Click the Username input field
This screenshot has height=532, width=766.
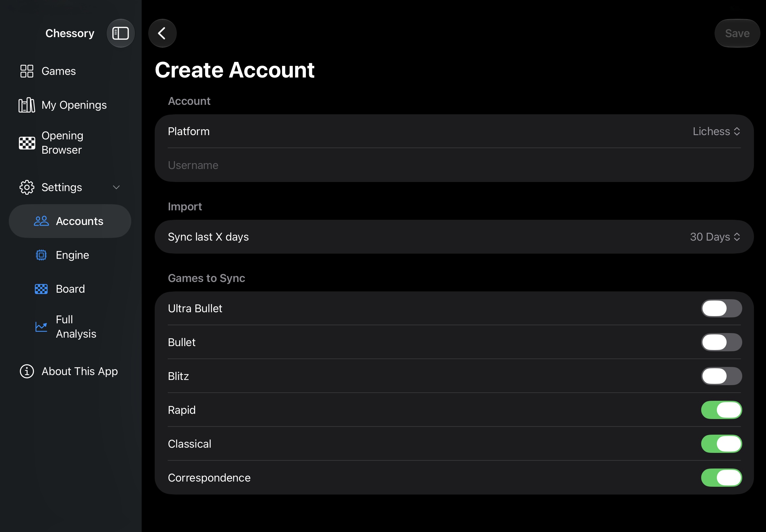tap(454, 165)
